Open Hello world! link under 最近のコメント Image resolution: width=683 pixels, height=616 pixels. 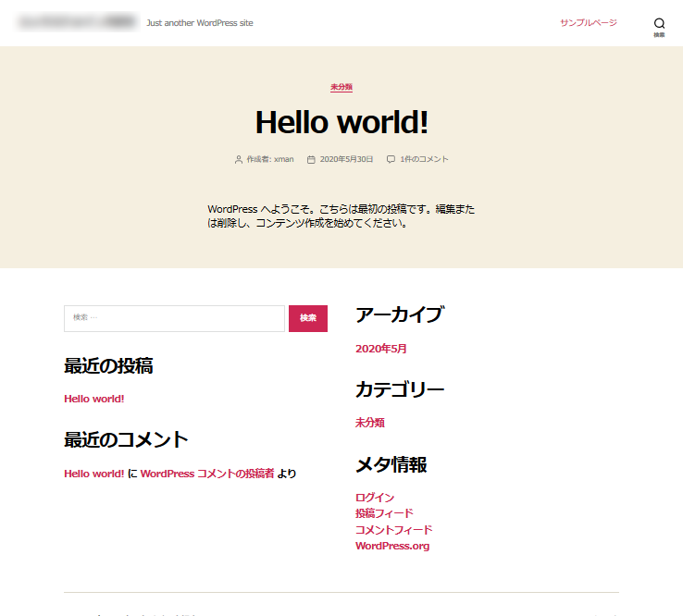93,474
